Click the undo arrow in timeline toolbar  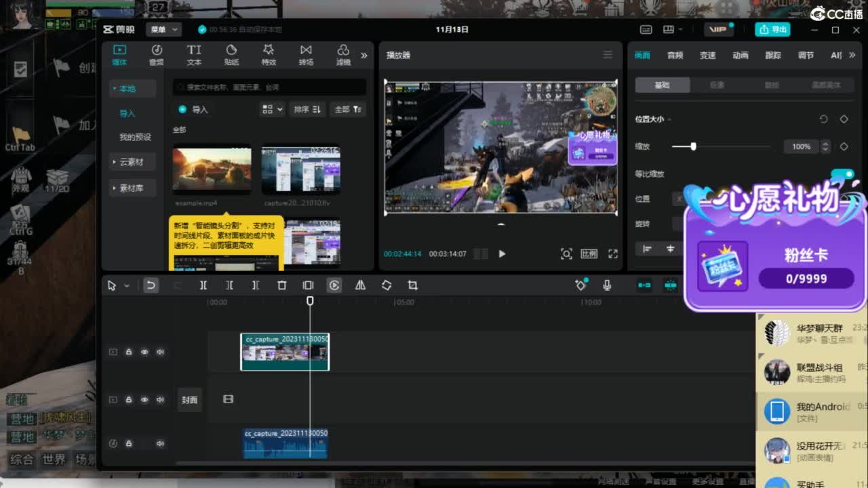(151, 285)
